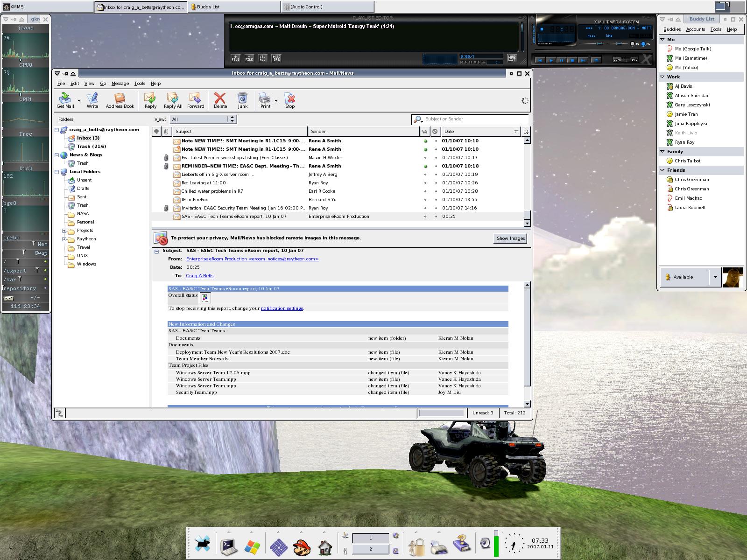Click the padlock lock-screen icon in the panel
Viewport: 747px width, 560px height.
[416, 546]
